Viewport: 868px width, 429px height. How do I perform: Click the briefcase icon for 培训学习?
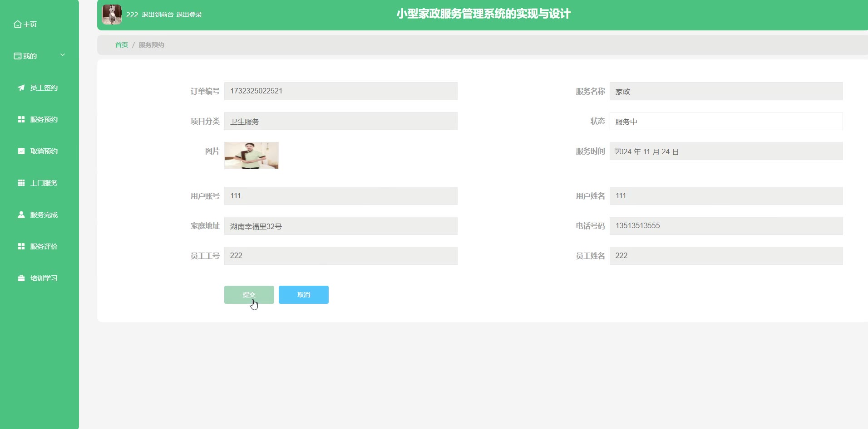21,278
